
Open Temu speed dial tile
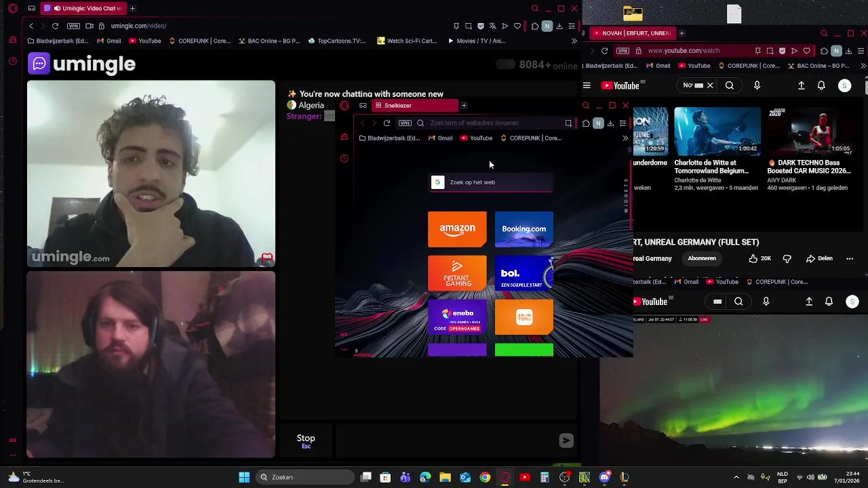[x=524, y=317]
